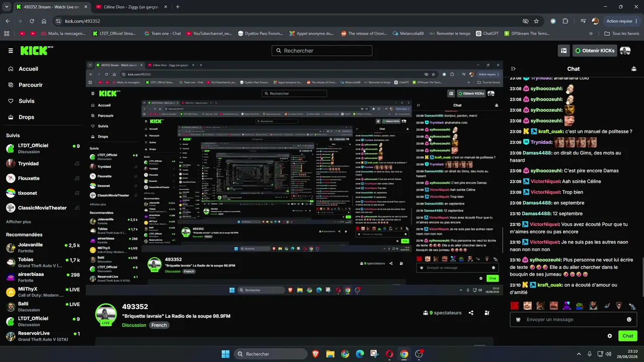Image resolution: width=644 pixels, height=362 pixels.
Task: Send message with green Chat button
Action: [627, 336]
